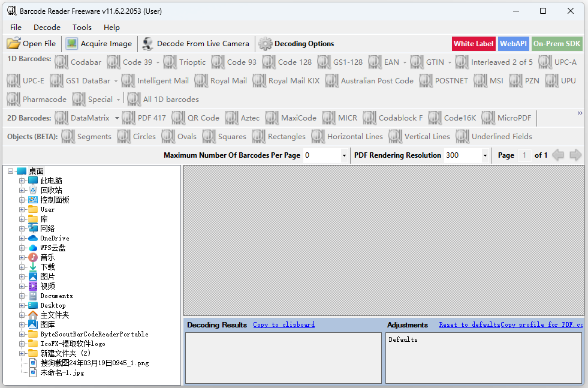Select 未命名-1.jpg in file tree
This screenshot has height=388, width=588.
click(x=62, y=372)
